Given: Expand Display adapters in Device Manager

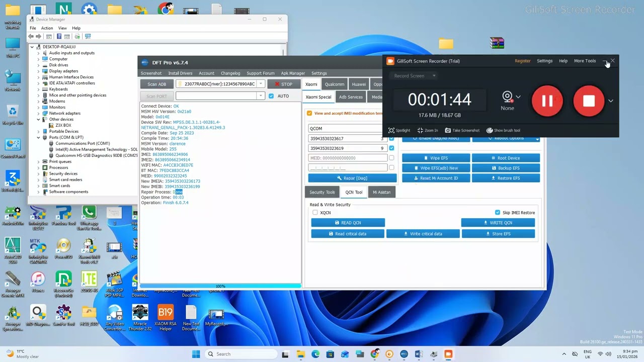Looking at the screenshot, I should pyautogui.click(x=38, y=71).
